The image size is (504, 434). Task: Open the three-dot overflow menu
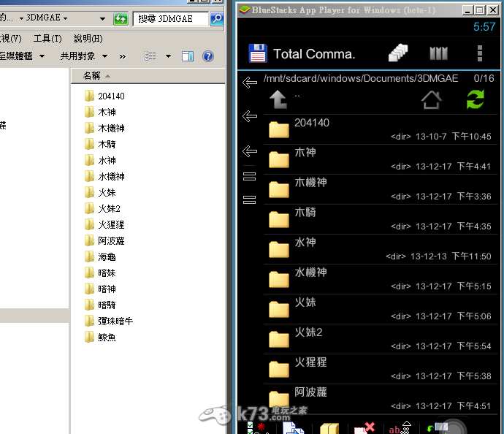(x=480, y=53)
